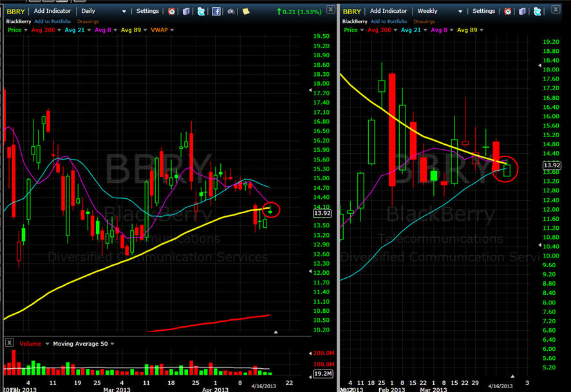This screenshot has height=392, width=571.
Task: Open Drawings in Daily chart
Action: (88, 22)
